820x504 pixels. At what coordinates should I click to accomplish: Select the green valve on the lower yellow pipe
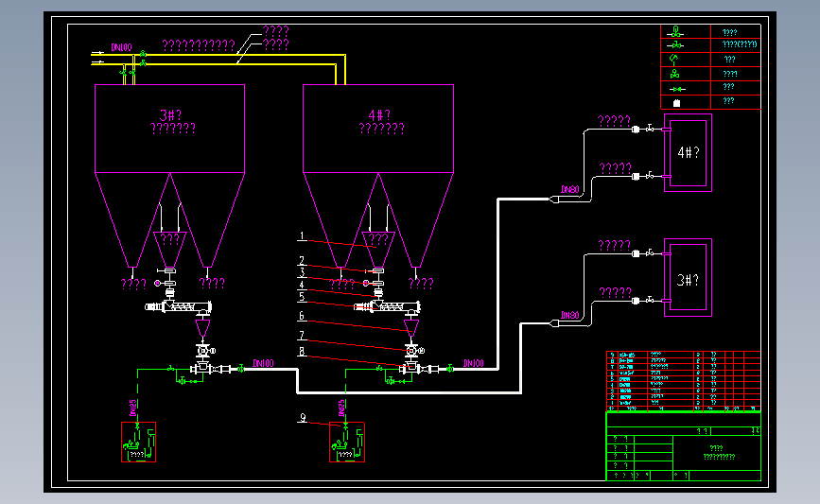pos(142,63)
